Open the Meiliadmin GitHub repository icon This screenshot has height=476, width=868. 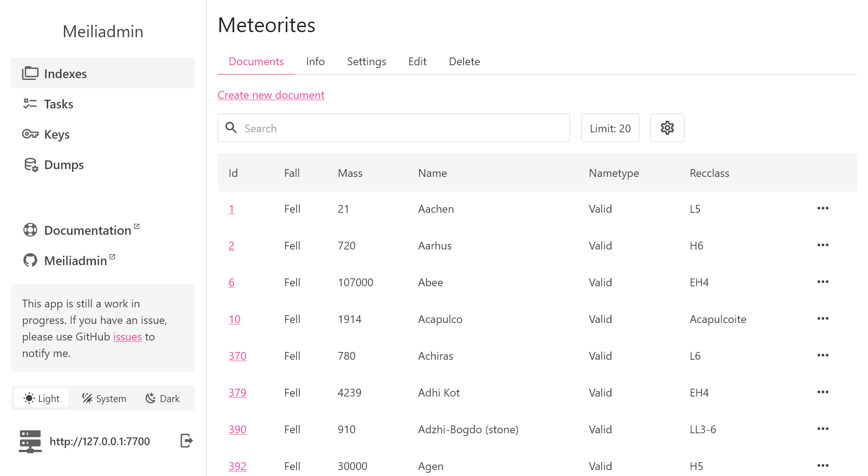[x=30, y=260]
